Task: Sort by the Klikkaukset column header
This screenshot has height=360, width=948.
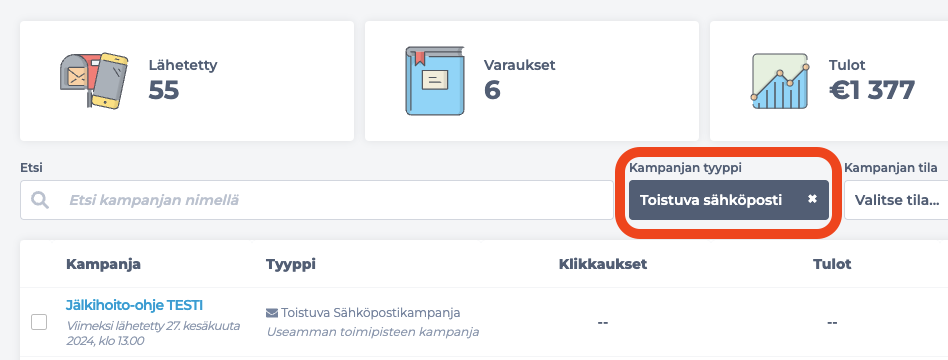Action: (603, 264)
